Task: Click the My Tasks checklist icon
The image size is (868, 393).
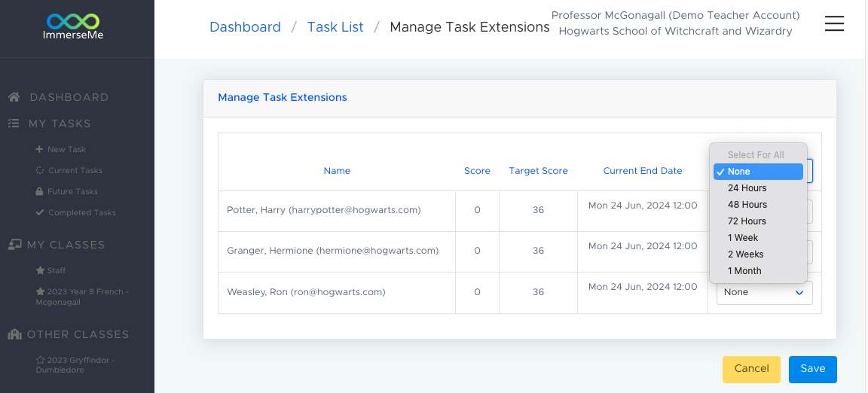Action: (14, 123)
